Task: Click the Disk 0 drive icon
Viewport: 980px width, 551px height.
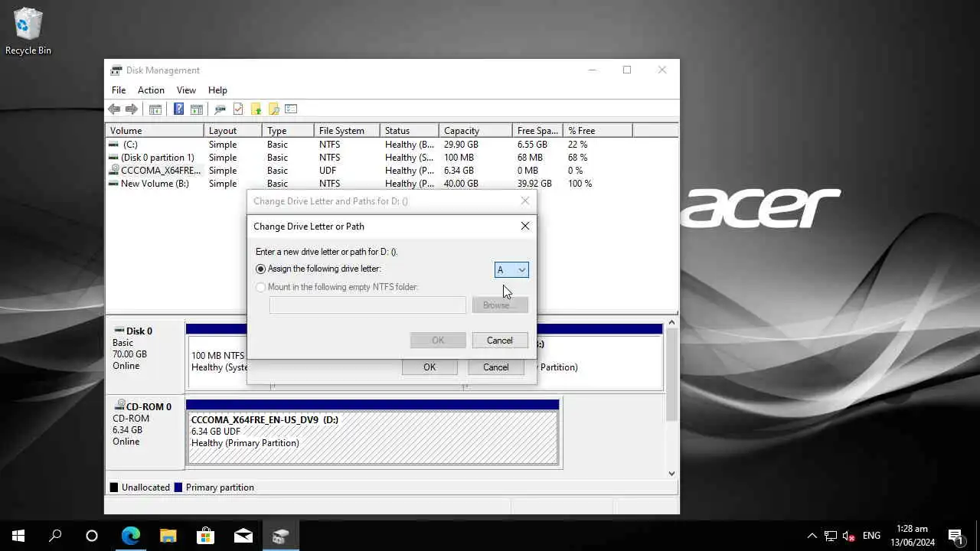Action: [x=119, y=331]
